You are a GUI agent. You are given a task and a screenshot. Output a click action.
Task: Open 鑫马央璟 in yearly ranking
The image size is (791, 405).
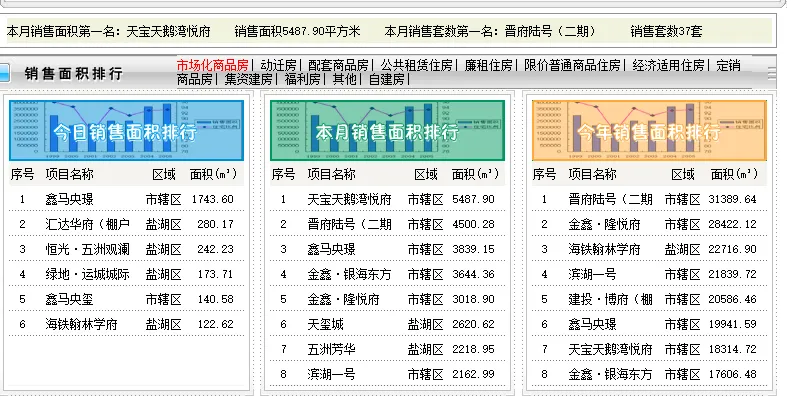click(592, 324)
